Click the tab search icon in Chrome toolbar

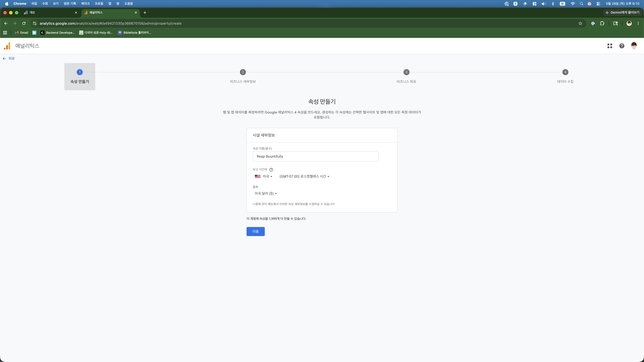pos(615,24)
